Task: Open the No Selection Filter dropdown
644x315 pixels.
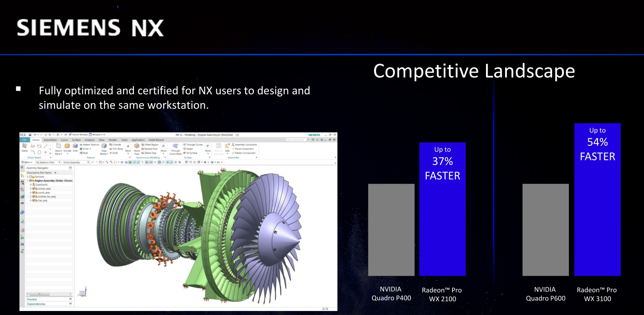Action: coord(48,162)
